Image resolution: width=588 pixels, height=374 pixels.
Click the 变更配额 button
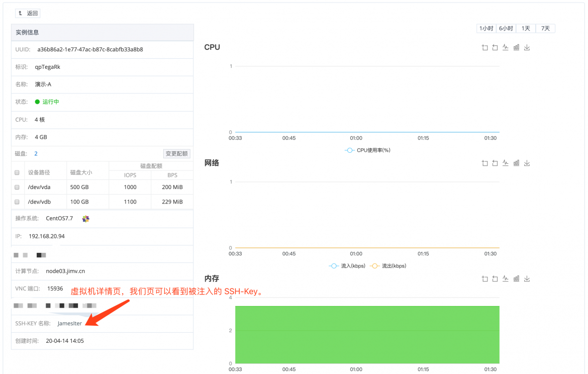(176, 154)
